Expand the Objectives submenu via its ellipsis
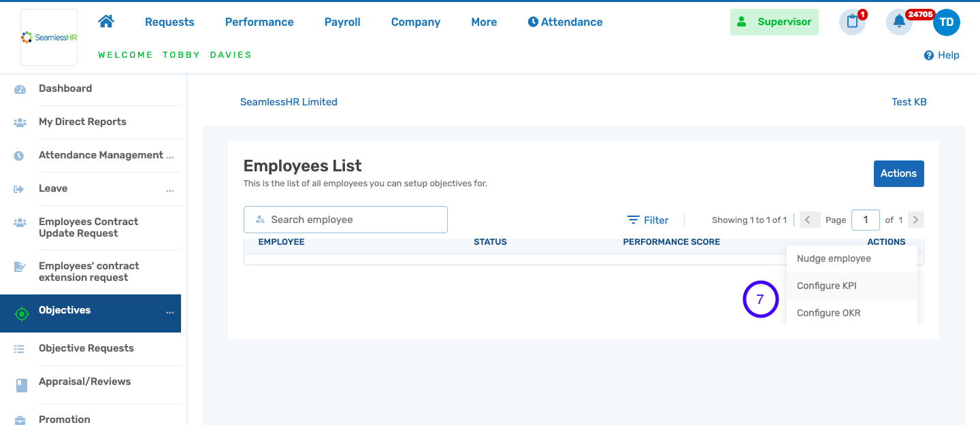Screen dimensions: 980x425 pyautogui.click(x=170, y=313)
